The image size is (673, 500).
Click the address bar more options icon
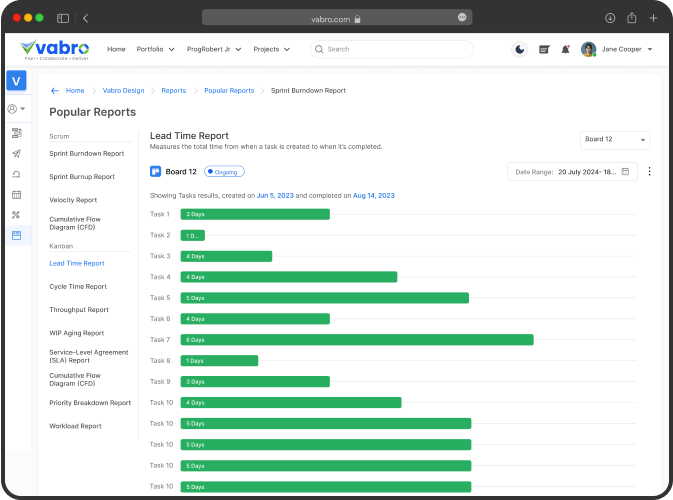(x=462, y=17)
